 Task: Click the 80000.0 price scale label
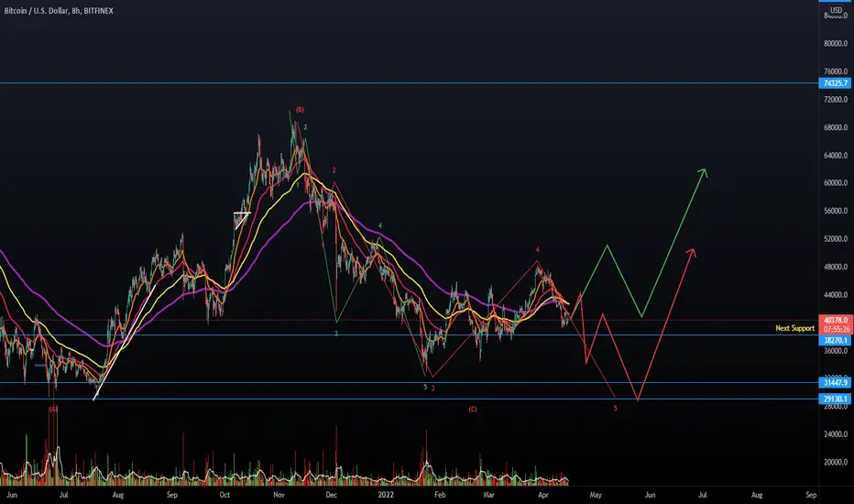(x=836, y=44)
